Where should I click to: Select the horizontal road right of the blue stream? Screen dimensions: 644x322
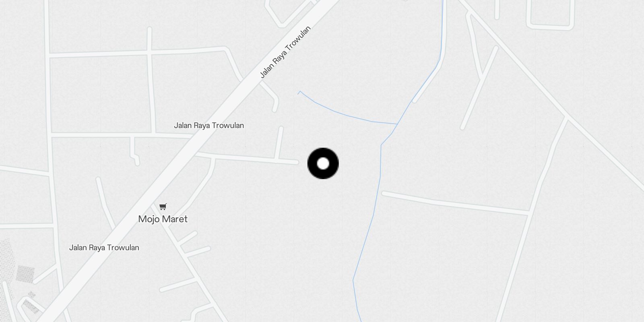pos(455,202)
